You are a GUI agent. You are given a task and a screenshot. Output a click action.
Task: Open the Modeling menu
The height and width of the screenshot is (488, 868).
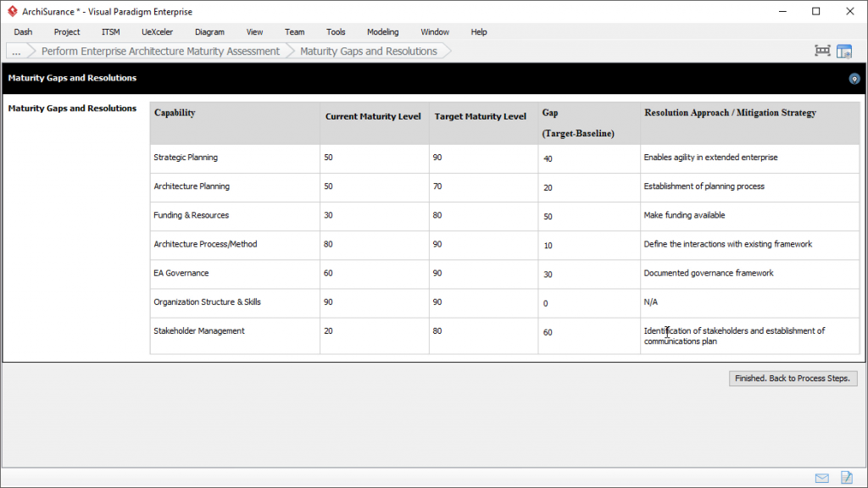pyautogui.click(x=382, y=32)
